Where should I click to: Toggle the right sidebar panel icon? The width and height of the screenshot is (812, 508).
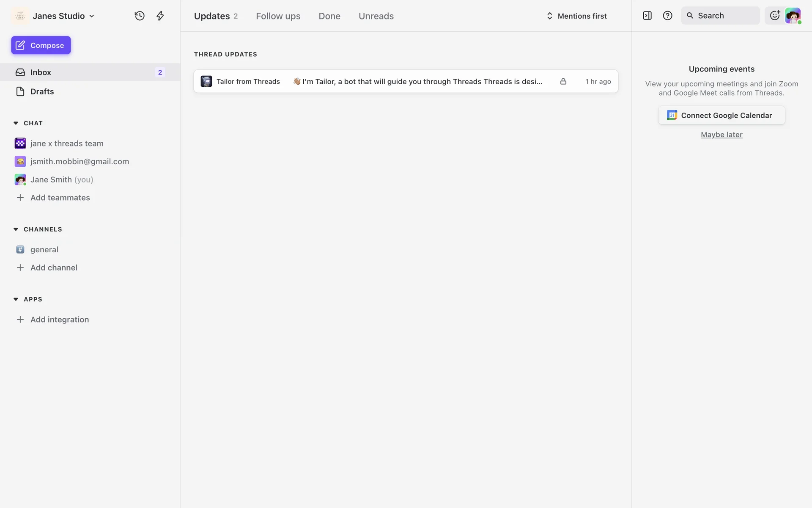647,16
